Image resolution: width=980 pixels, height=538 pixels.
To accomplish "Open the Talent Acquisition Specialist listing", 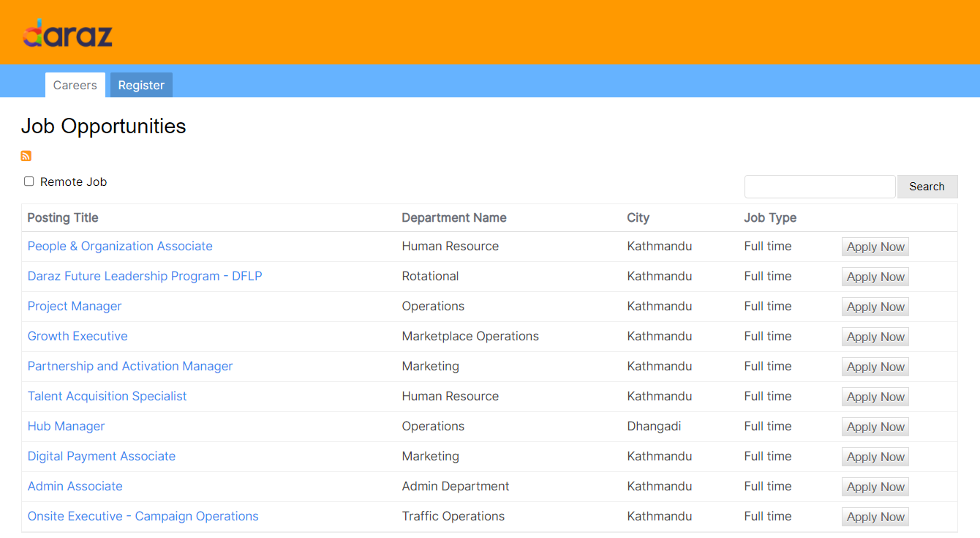I will tap(107, 396).
